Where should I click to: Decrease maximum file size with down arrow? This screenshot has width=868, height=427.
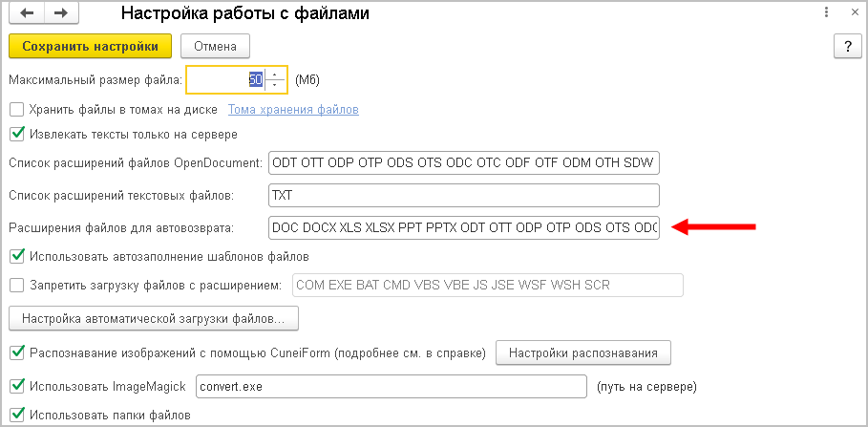(275, 86)
